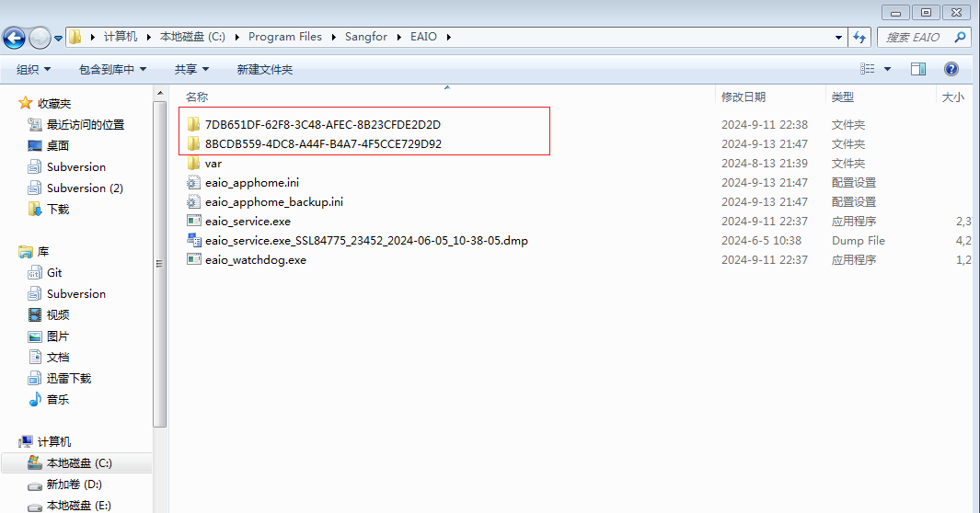
Task: Toggle the preview pane icon
Action: 917,69
